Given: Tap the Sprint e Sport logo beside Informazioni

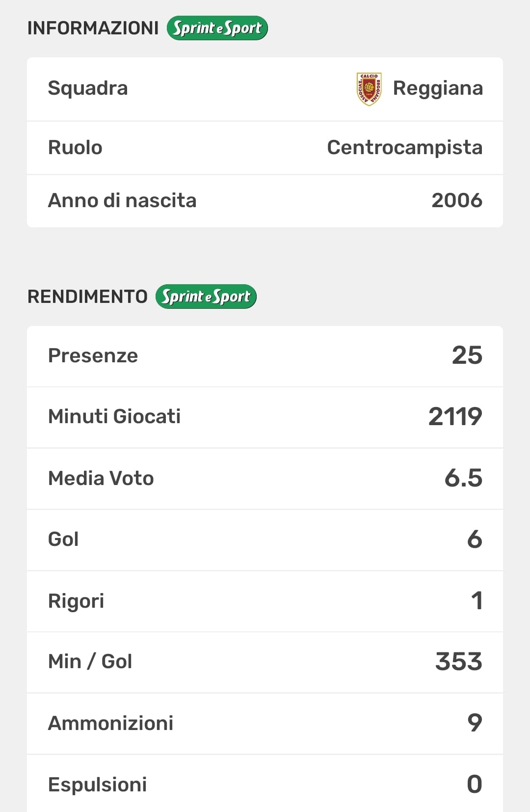Looking at the screenshot, I should (x=217, y=28).
